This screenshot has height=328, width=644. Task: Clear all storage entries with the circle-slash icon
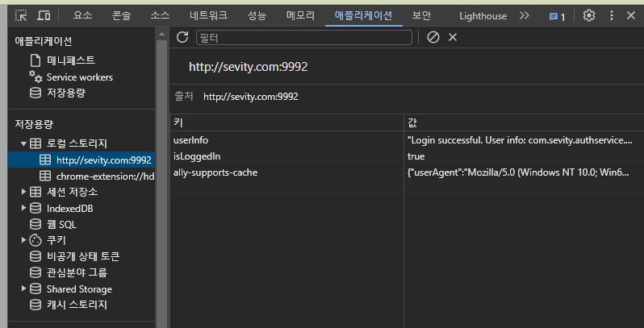click(433, 37)
